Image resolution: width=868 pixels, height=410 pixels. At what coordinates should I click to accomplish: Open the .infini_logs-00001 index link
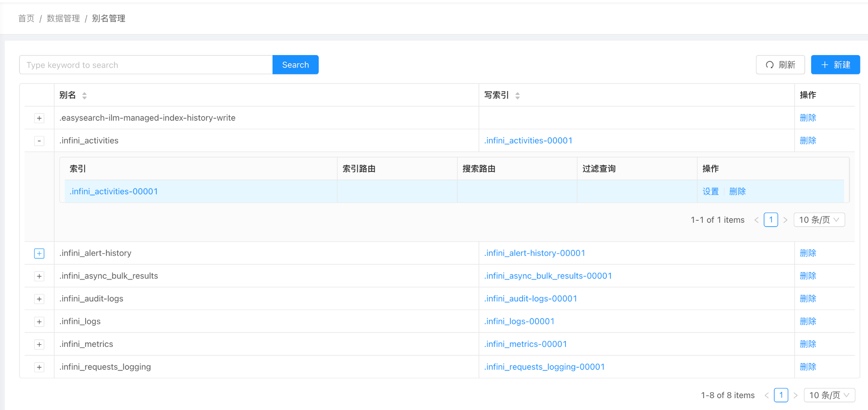(x=519, y=321)
